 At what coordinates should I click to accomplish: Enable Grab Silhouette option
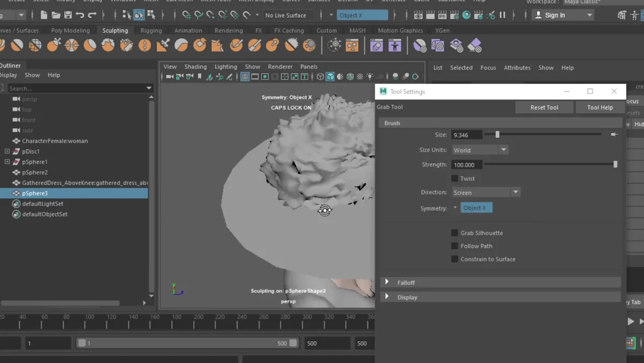tap(455, 233)
